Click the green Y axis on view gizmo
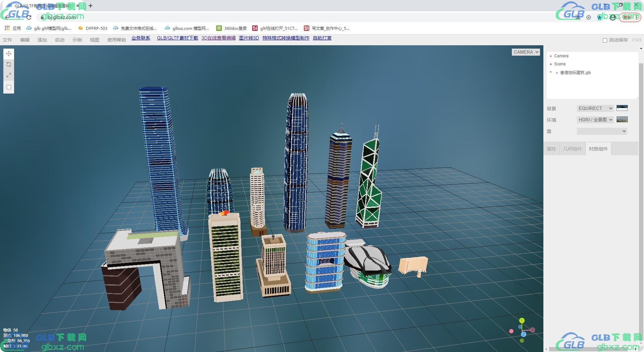Viewport: 644px width, 352px height. (522, 321)
